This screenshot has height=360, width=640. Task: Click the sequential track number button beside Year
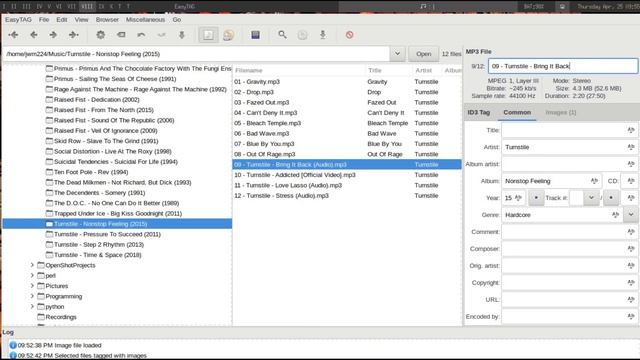pyautogui.click(x=536, y=198)
